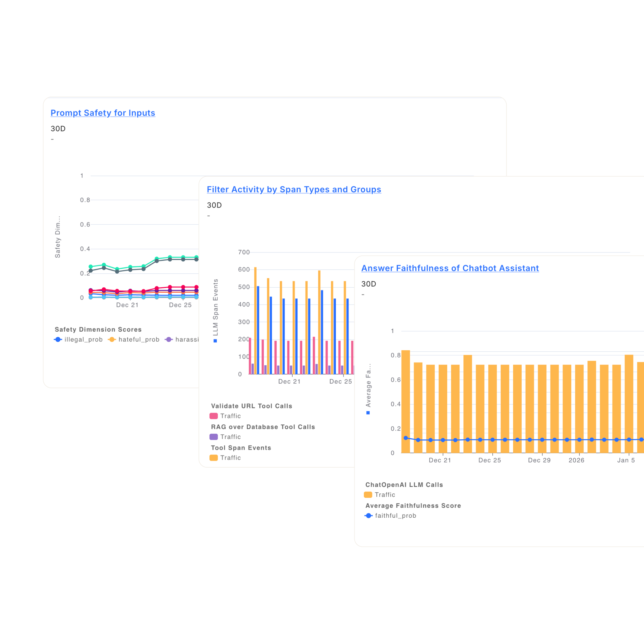Click Safety Dimension Scores legend heading
The image size is (644, 644).
tap(98, 330)
